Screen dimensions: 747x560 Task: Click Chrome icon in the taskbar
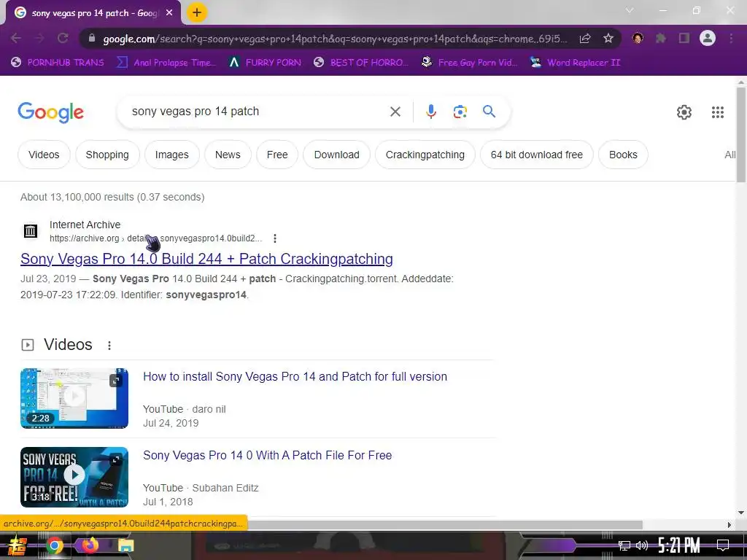click(55, 545)
